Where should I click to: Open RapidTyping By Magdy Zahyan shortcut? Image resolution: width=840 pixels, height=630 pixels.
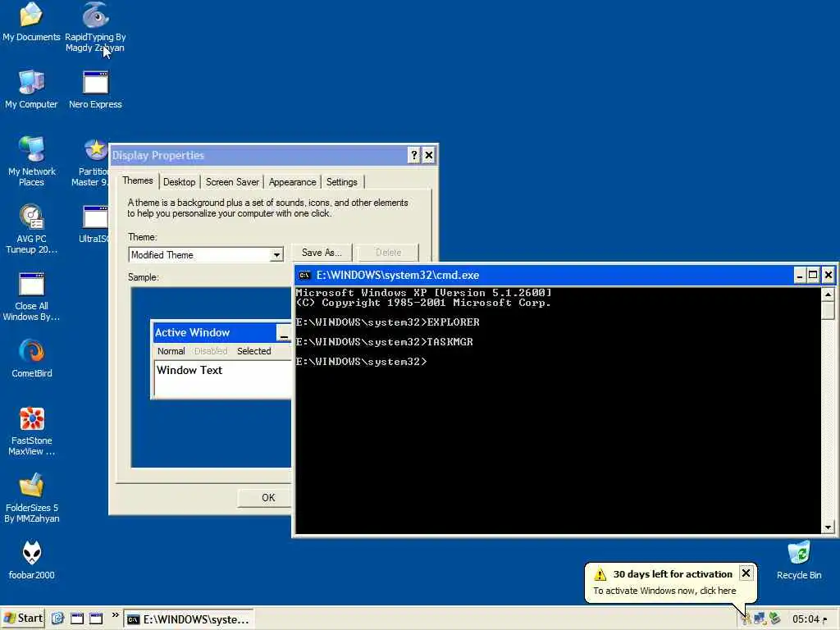tap(95, 27)
